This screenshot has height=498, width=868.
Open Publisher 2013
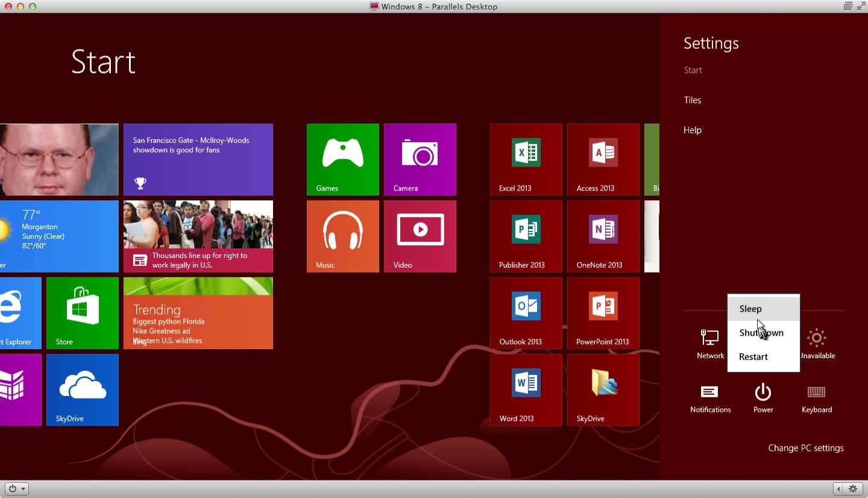click(526, 236)
